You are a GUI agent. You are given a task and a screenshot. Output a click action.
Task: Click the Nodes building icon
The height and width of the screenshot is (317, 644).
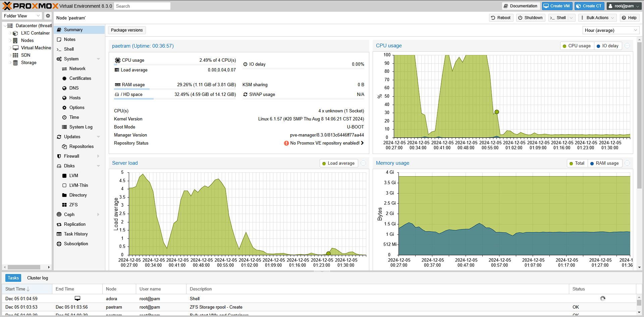tap(15, 41)
